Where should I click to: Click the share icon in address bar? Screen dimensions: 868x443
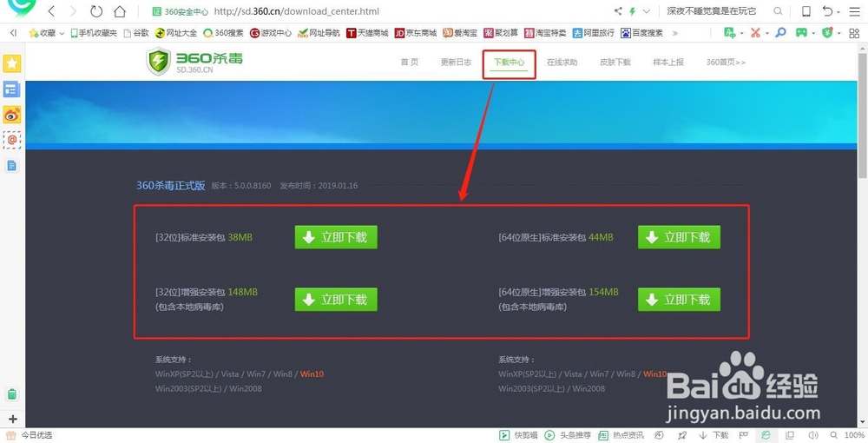[x=618, y=11]
